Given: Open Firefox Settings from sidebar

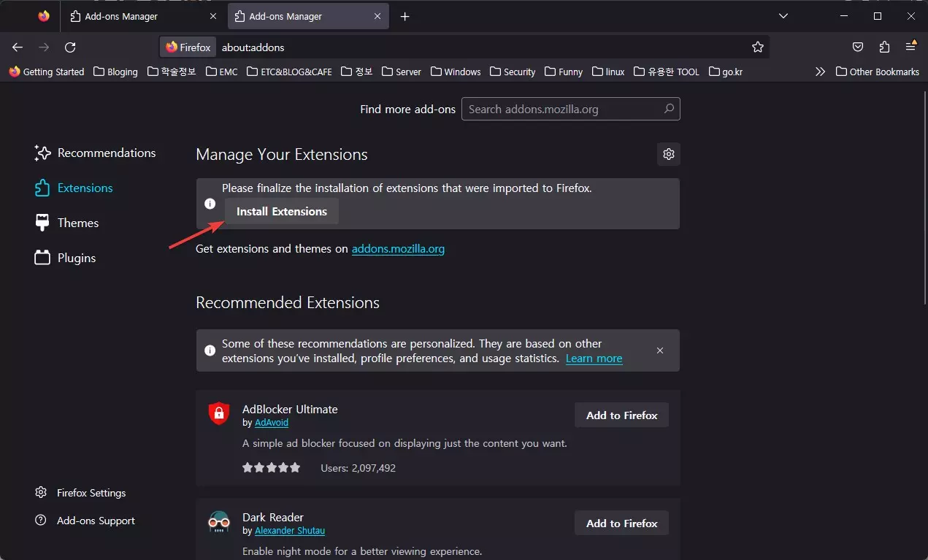Looking at the screenshot, I should (80, 493).
